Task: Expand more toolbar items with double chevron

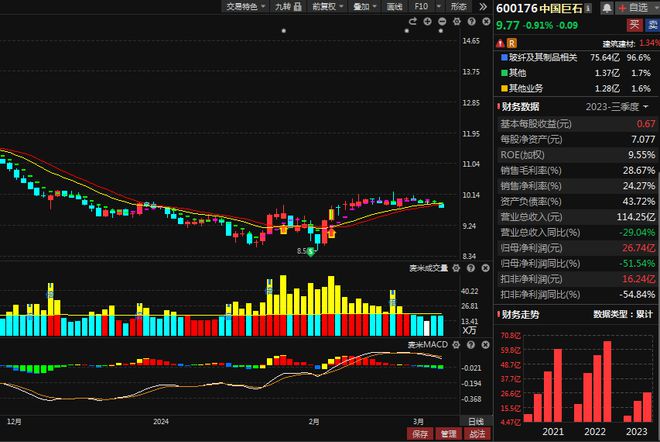Action: [483, 6]
